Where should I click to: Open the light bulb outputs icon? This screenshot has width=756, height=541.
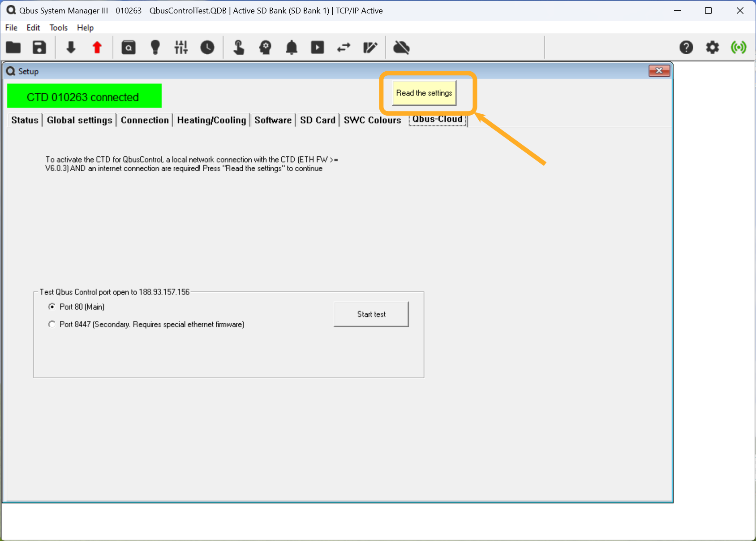point(155,47)
